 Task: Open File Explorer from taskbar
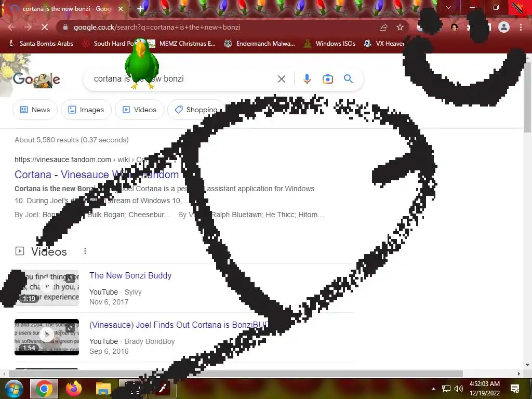pyautogui.click(x=103, y=389)
